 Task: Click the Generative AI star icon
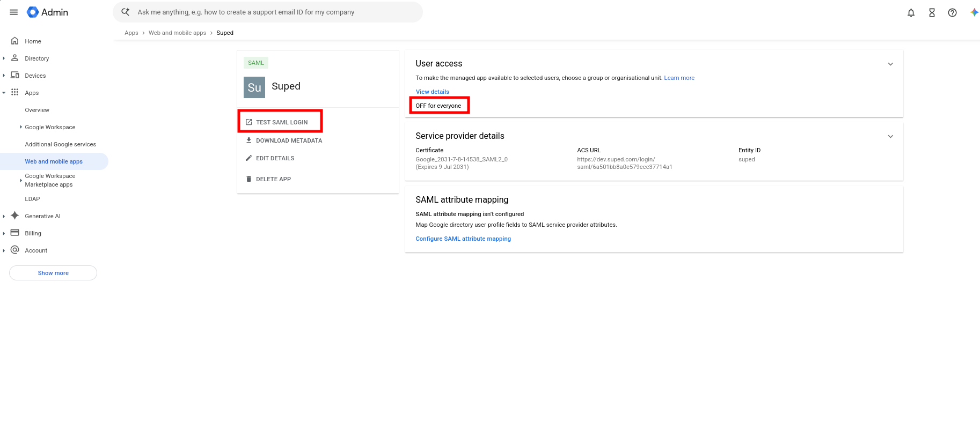15,216
